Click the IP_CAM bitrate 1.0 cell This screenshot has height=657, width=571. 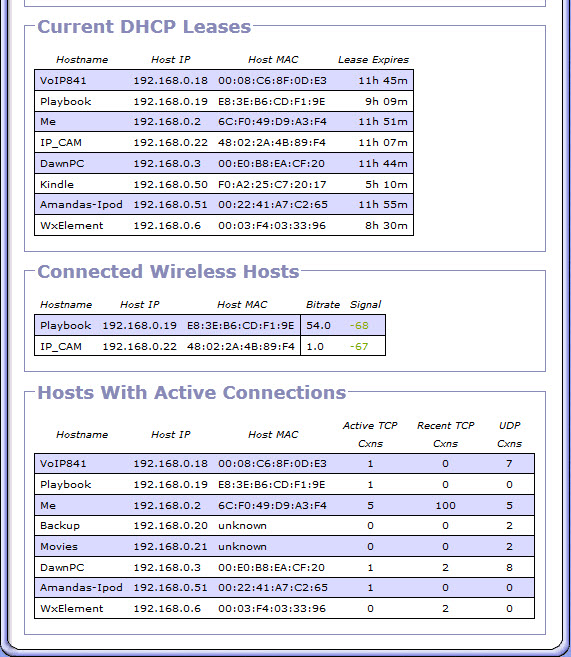(x=315, y=347)
